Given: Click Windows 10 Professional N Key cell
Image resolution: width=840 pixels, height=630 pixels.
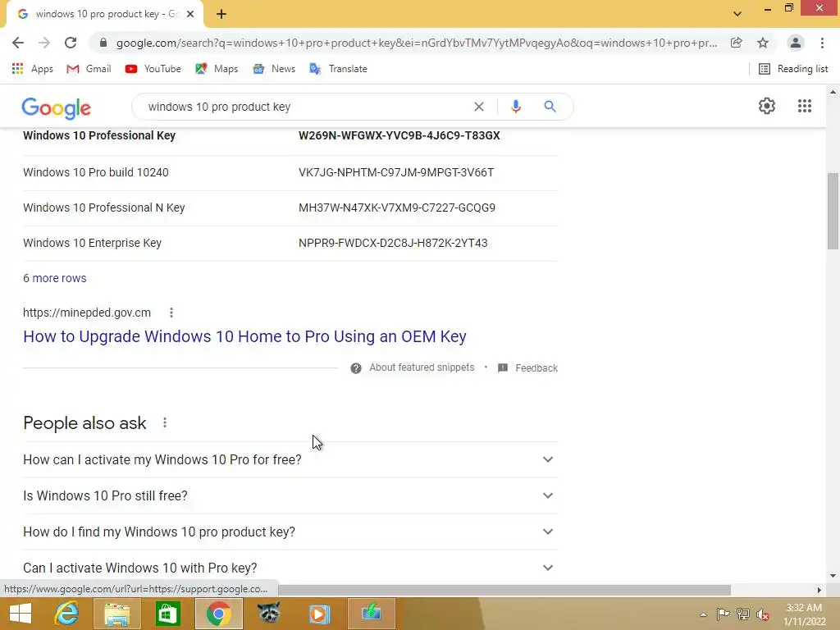Looking at the screenshot, I should pyautogui.click(x=104, y=208).
